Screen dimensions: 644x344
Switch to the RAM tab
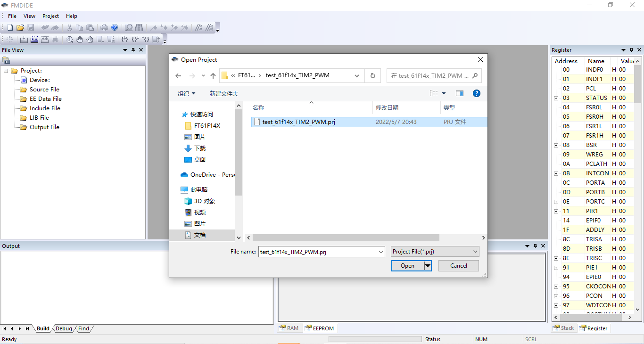[289, 328]
